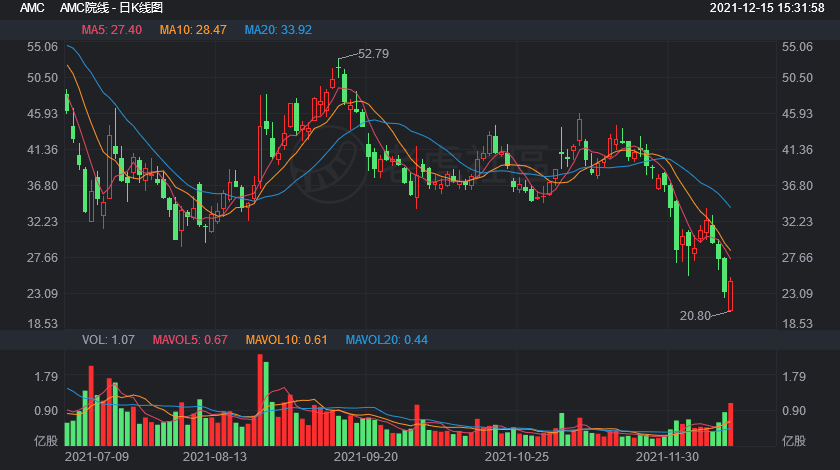Click the 52.79 high price annotation

[x=372, y=53]
